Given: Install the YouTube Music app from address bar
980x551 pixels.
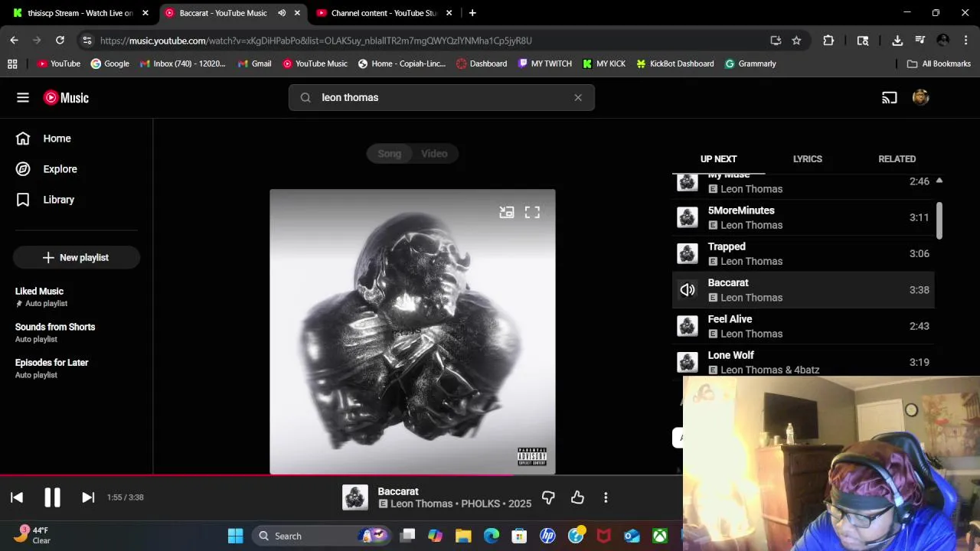Looking at the screenshot, I should (776, 41).
